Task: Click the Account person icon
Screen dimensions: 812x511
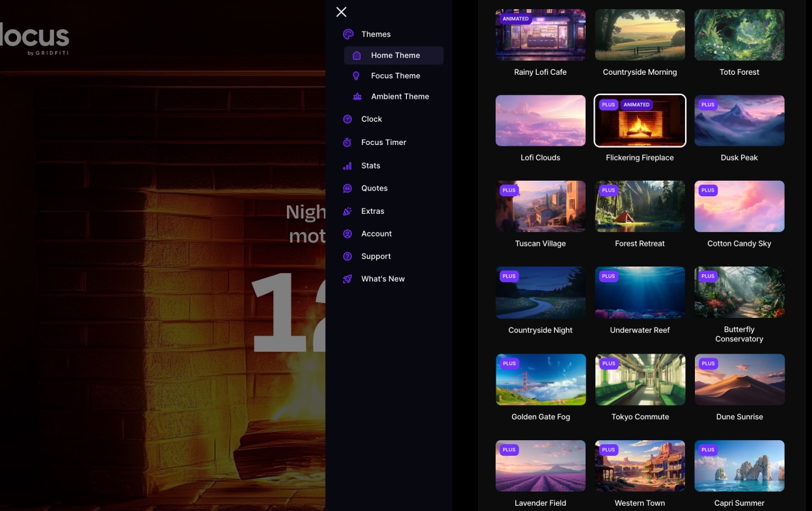Action: [347, 234]
